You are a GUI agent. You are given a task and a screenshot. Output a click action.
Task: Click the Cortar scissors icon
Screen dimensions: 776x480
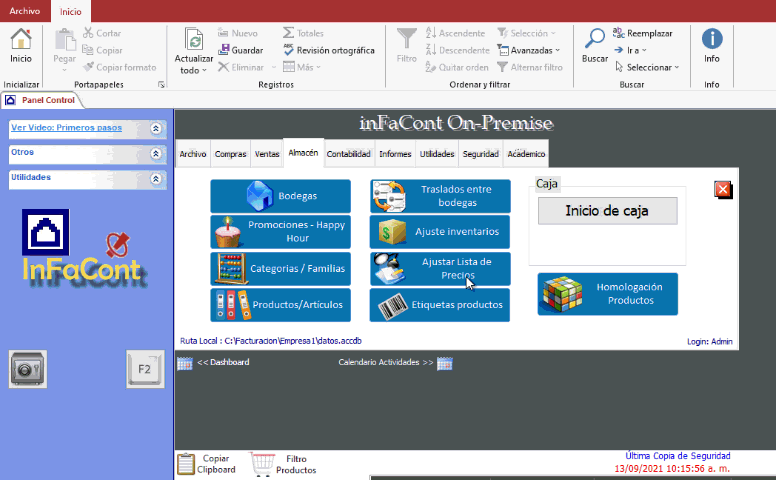(88, 33)
